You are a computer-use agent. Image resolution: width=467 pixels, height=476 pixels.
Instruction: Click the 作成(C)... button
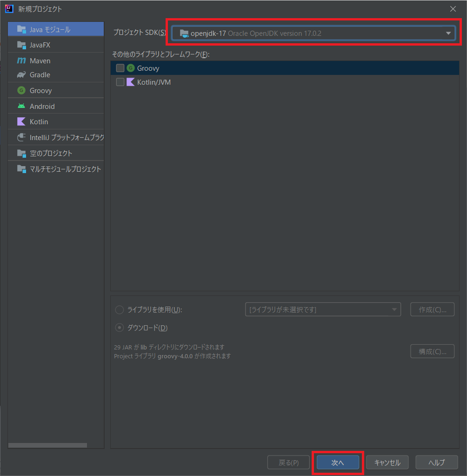(x=433, y=309)
